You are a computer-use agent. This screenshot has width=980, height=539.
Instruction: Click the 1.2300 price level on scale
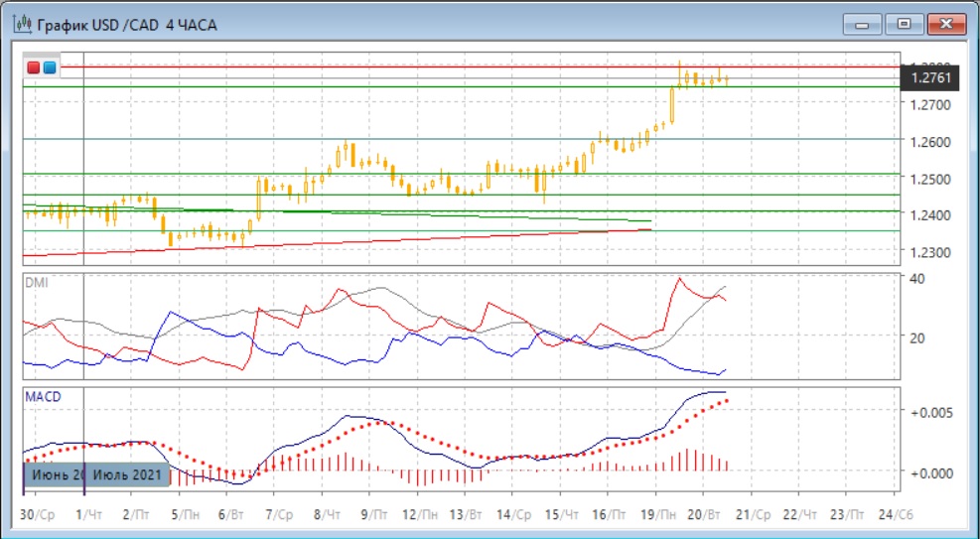point(930,252)
